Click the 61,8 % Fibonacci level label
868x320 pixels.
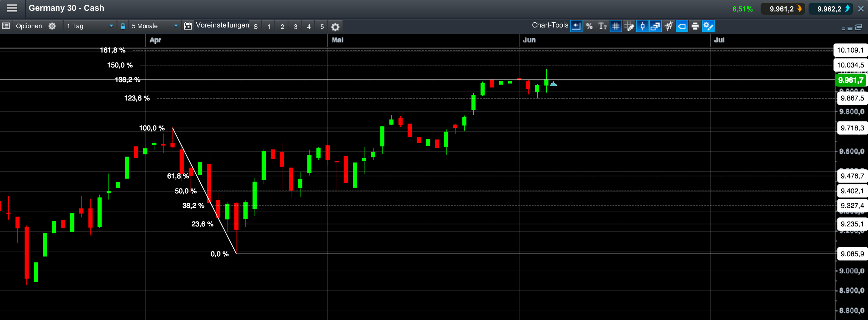tap(178, 176)
